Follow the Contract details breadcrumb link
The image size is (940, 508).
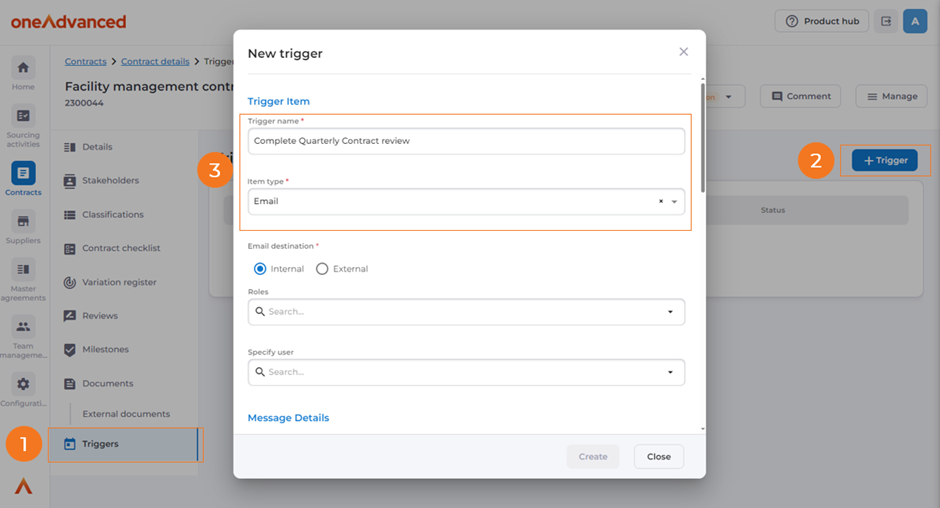tap(155, 62)
